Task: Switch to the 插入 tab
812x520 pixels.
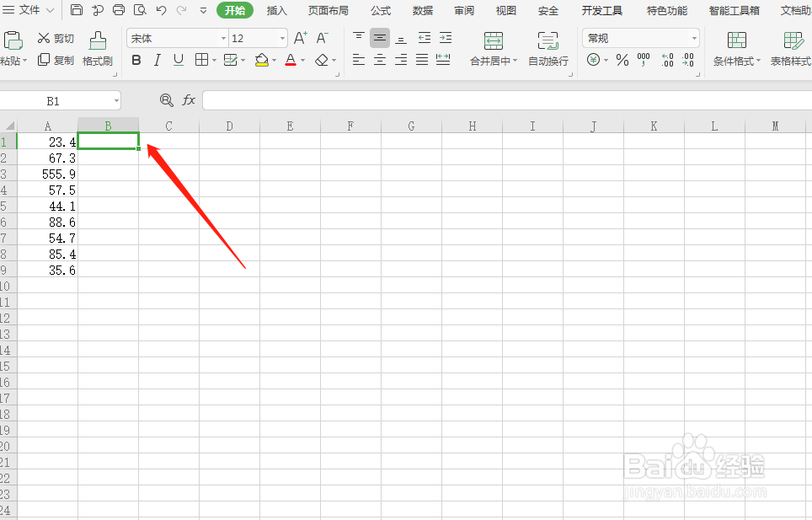Action: [276, 10]
